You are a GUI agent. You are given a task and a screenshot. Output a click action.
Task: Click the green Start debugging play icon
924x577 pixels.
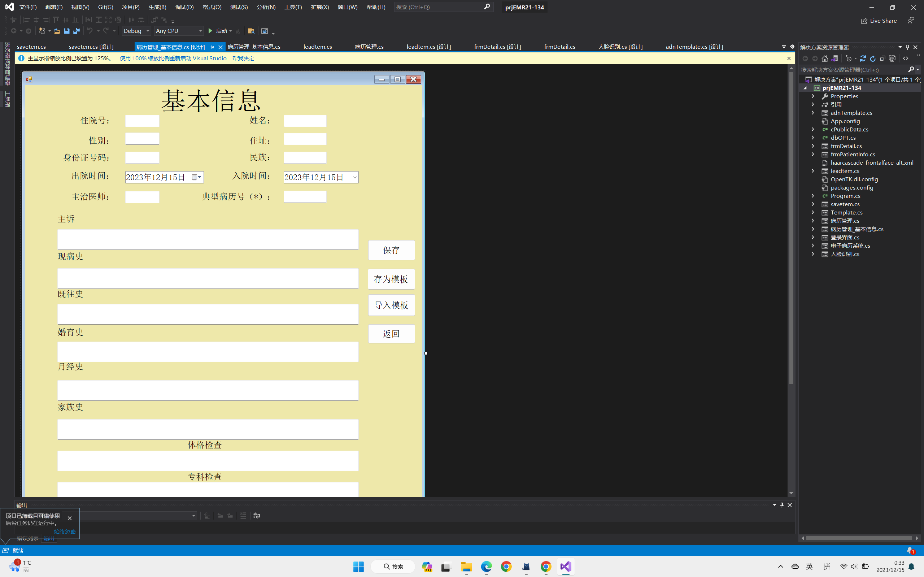[x=210, y=31]
